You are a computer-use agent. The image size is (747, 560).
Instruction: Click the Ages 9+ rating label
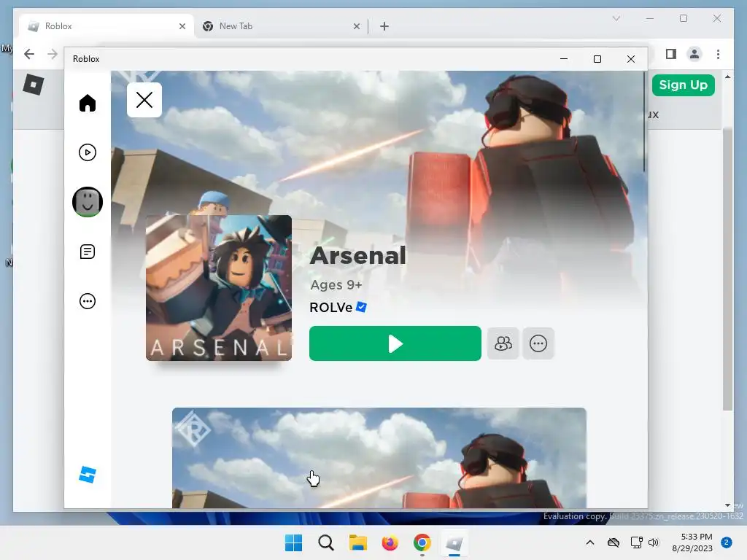click(x=336, y=285)
